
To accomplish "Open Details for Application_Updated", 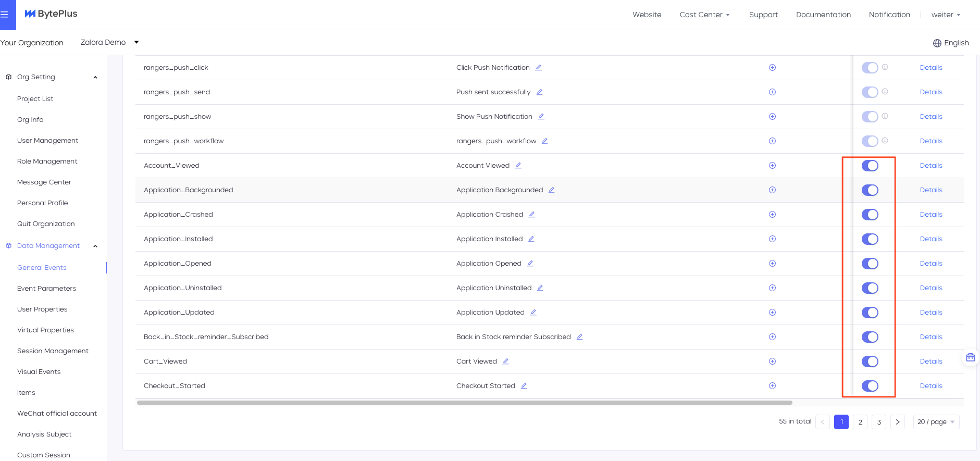I will point(931,313).
